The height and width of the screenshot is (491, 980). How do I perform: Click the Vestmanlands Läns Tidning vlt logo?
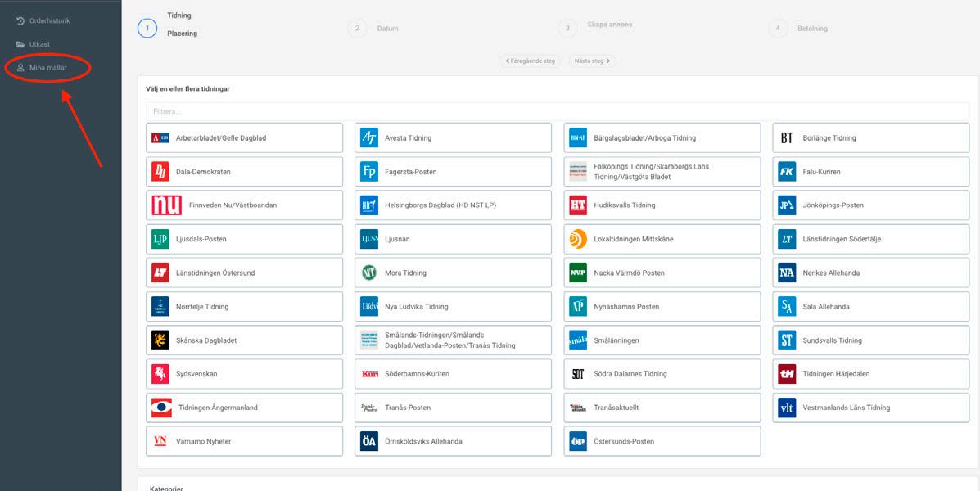(787, 408)
